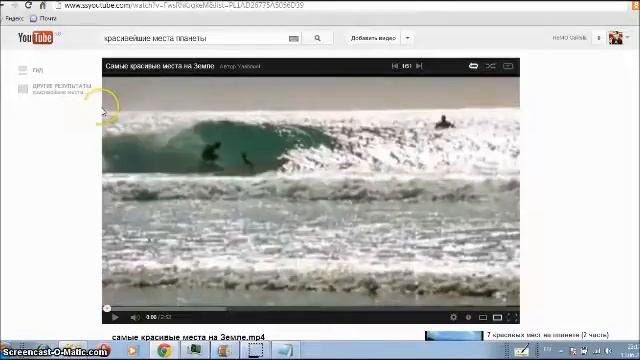This screenshot has height=360, width=640.
Task: Reload the page with browser refresh button
Action: (x=28, y=5)
